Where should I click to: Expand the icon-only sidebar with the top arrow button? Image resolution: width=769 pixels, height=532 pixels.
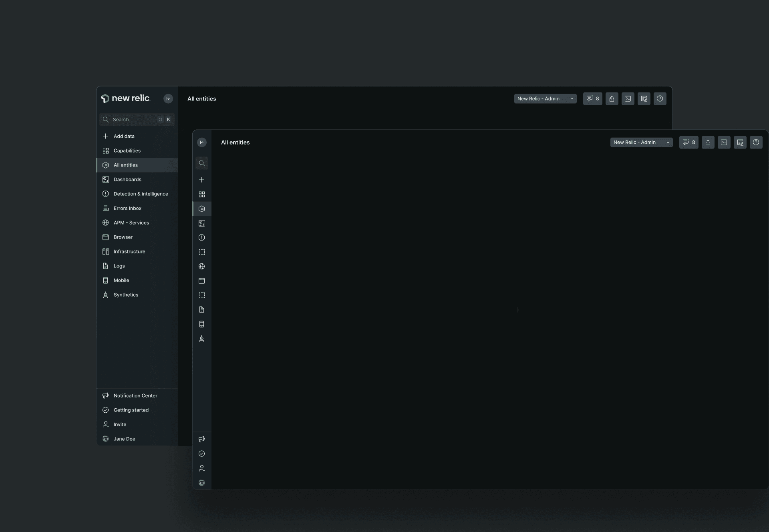(202, 143)
